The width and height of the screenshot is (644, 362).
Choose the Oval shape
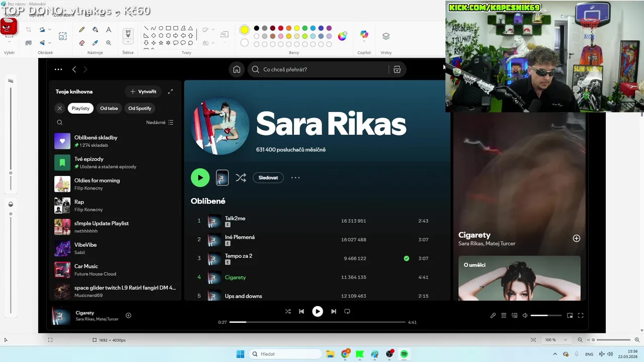coord(161,28)
